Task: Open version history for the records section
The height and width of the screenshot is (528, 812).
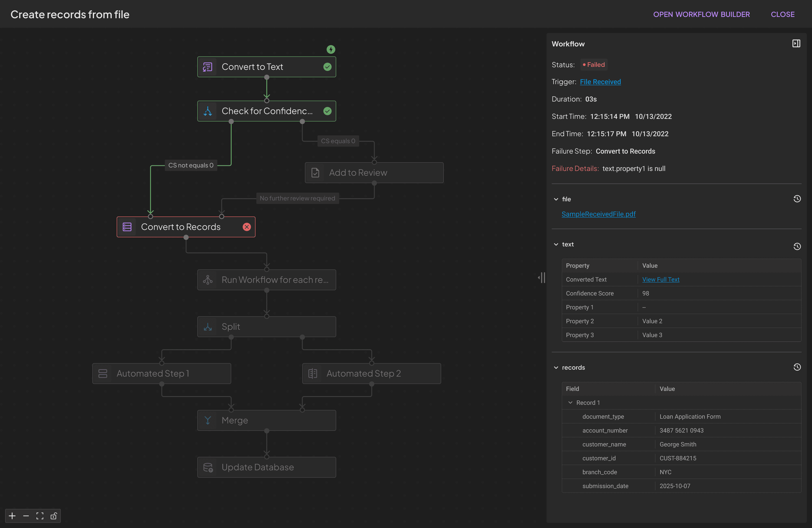Action: tap(797, 367)
